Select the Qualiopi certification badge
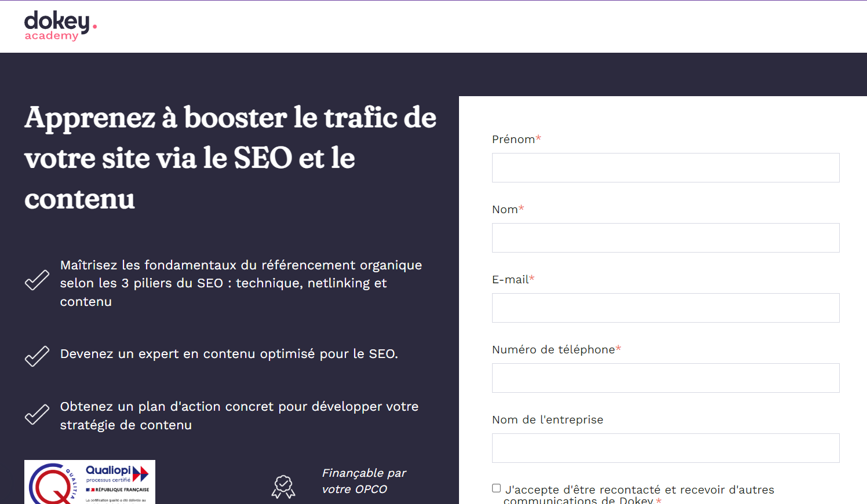 click(90, 482)
